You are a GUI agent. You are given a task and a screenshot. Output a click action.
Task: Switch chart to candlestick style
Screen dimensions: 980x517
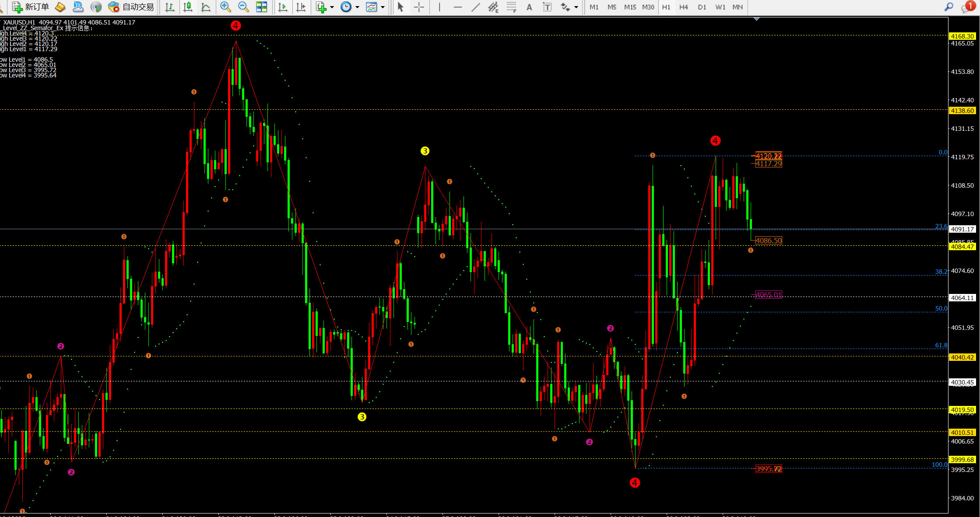coord(188,7)
